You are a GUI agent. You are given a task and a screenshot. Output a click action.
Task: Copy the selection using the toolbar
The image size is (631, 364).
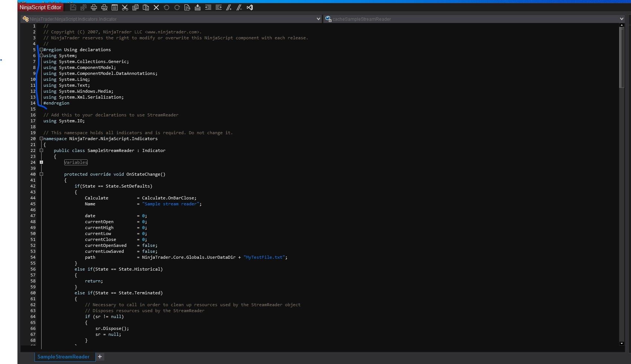(x=135, y=7)
